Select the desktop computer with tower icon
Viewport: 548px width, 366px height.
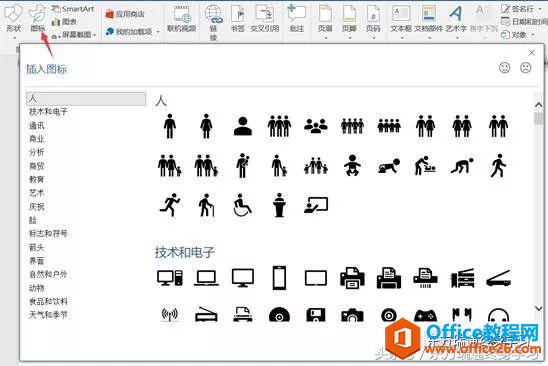pyautogui.click(x=170, y=279)
